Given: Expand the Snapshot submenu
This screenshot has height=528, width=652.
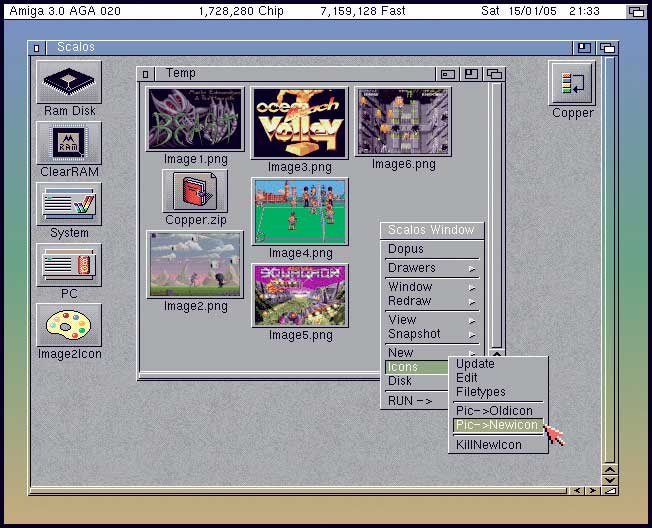Looking at the screenshot, I should 432,334.
